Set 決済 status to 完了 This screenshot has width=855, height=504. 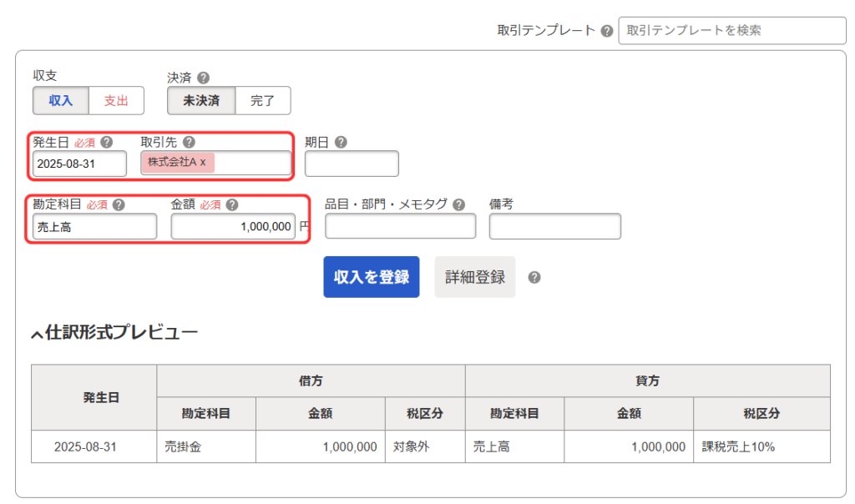[262, 101]
